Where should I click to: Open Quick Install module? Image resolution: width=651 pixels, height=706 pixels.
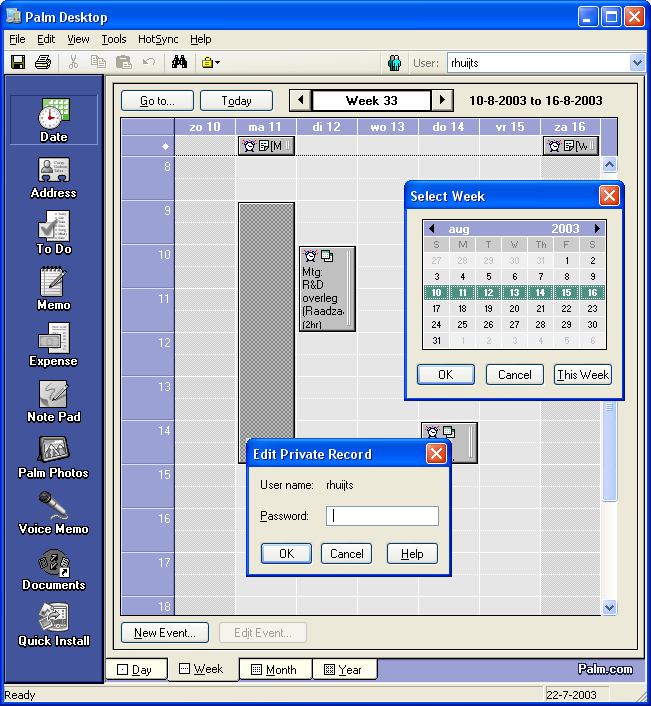54,625
